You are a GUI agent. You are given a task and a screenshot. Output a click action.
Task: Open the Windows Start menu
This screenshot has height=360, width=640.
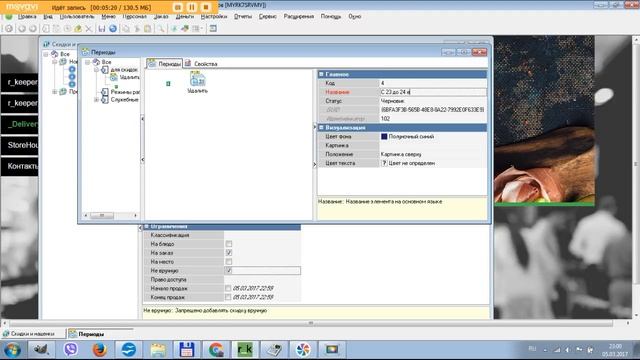(12, 350)
